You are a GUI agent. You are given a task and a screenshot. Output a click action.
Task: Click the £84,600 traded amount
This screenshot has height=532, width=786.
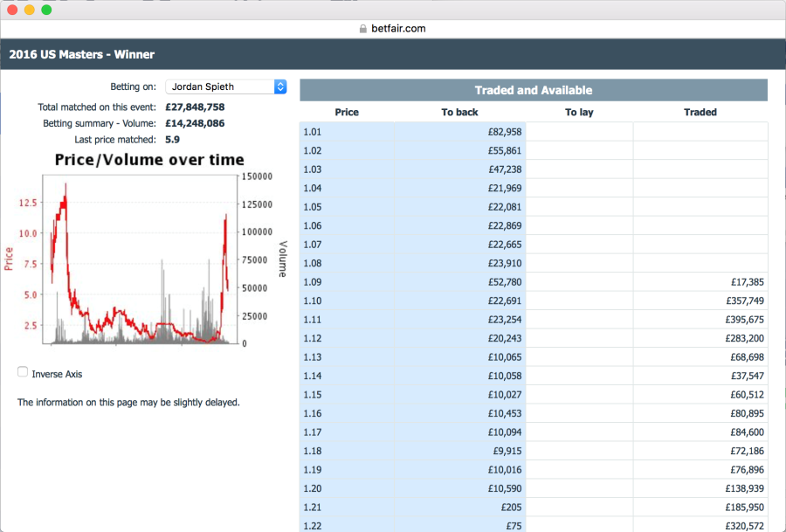pyautogui.click(x=748, y=432)
